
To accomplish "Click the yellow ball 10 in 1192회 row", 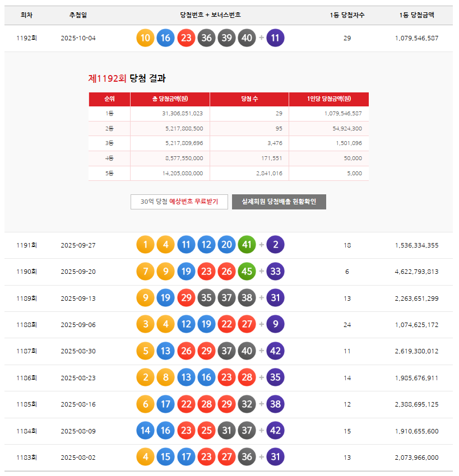I will tap(145, 38).
